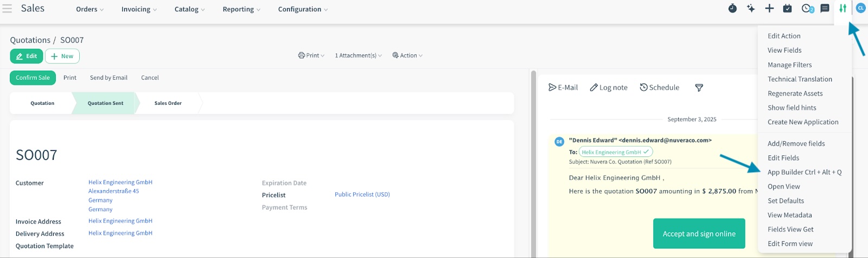Open activities clock icon with badge

(x=807, y=9)
